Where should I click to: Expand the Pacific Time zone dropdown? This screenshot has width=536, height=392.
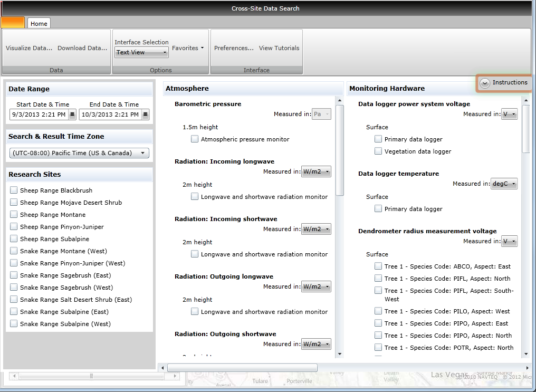pos(79,153)
